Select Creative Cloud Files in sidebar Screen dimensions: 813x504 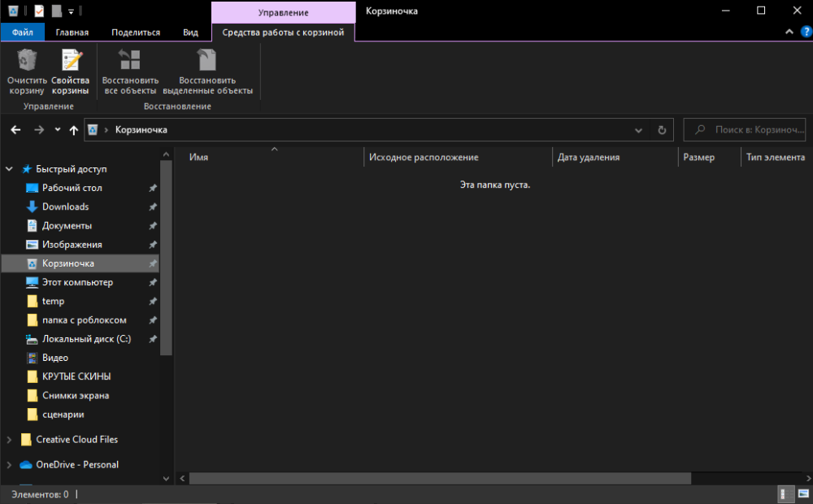point(76,439)
